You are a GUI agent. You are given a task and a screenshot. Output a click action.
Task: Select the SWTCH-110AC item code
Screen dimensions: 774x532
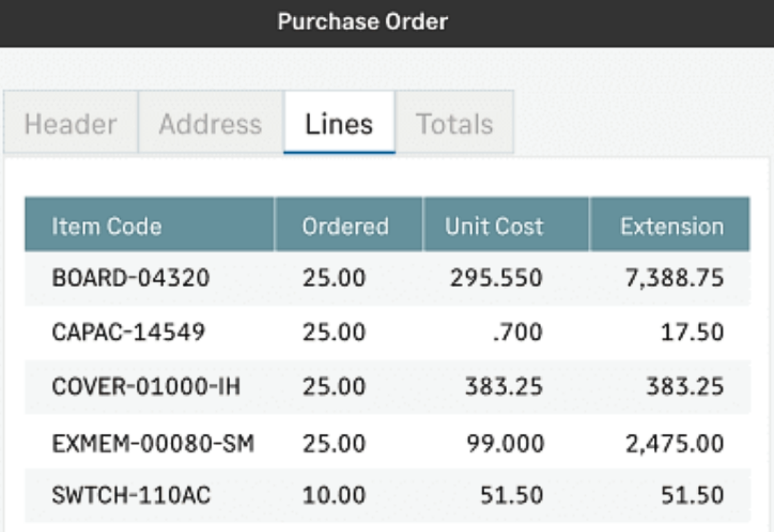(x=131, y=495)
